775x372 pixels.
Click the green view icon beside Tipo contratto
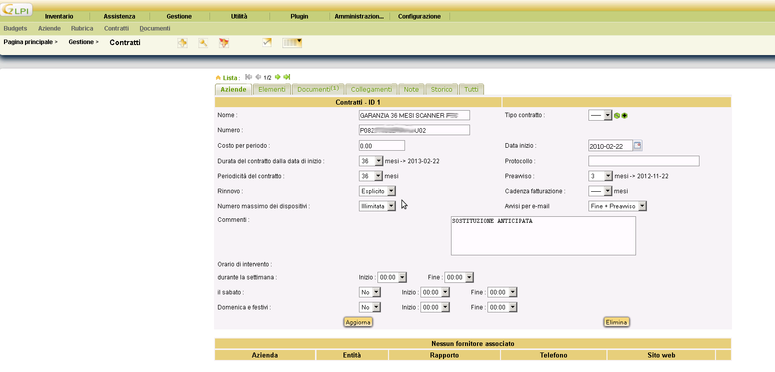pos(617,116)
